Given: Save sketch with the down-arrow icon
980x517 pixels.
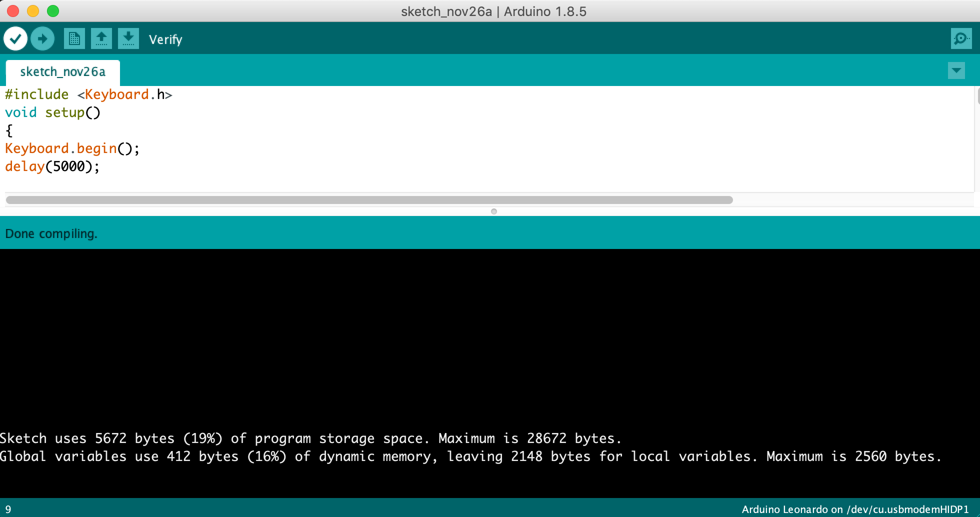Looking at the screenshot, I should tap(128, 38).
